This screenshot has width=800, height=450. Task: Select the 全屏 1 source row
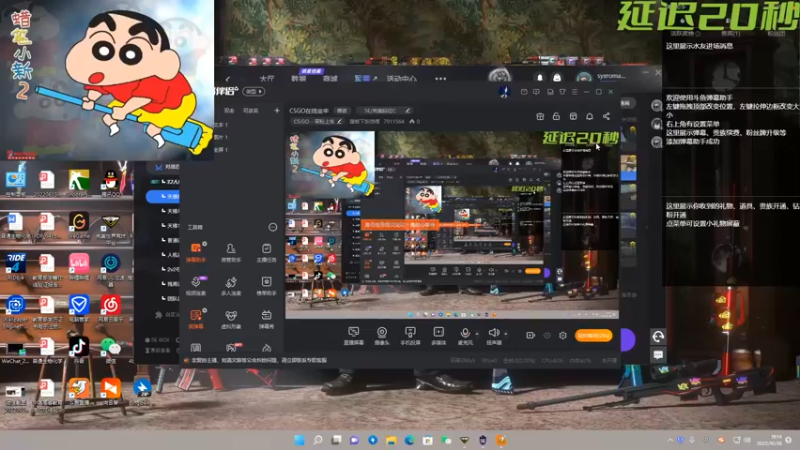tap(221, 149)
